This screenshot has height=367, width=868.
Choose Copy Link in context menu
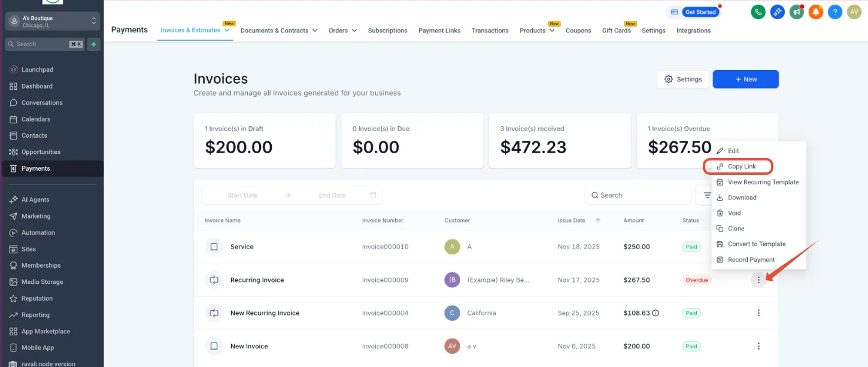coord(738,166)
